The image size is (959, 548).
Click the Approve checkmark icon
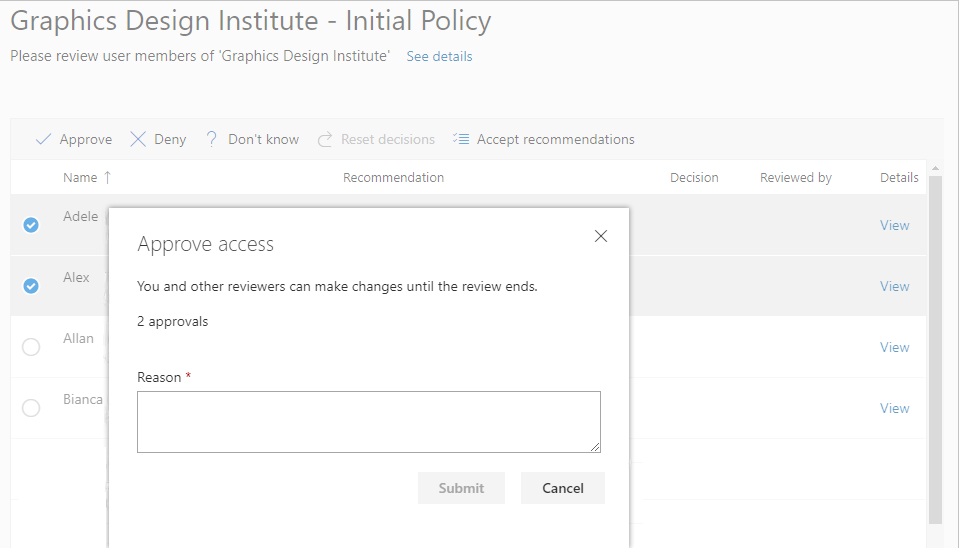click(43, 140)
